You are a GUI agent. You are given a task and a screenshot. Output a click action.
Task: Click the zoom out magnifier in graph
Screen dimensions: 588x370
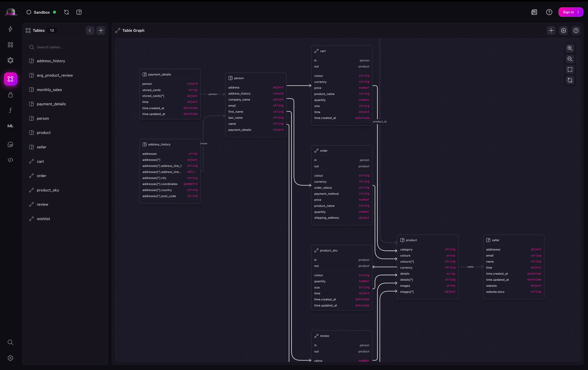570,59
